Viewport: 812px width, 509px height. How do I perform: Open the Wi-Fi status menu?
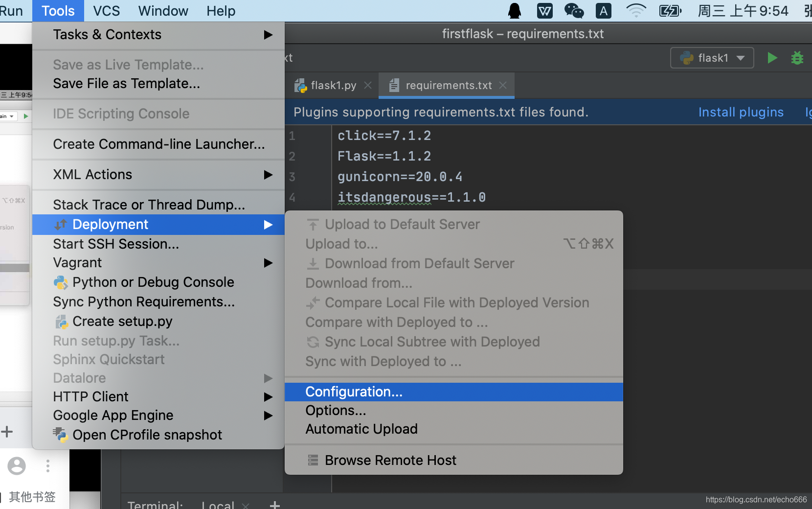[636, 11]
